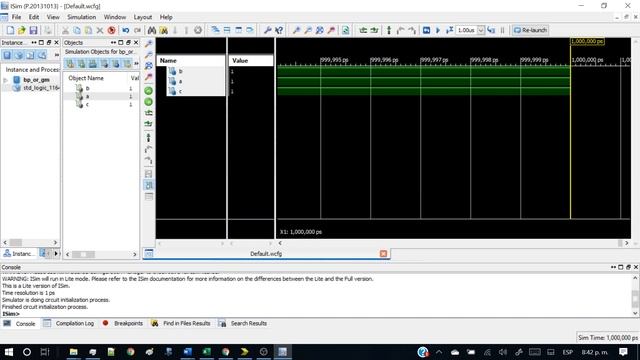Open the File Explorer taskbar icon

point(73,352)
